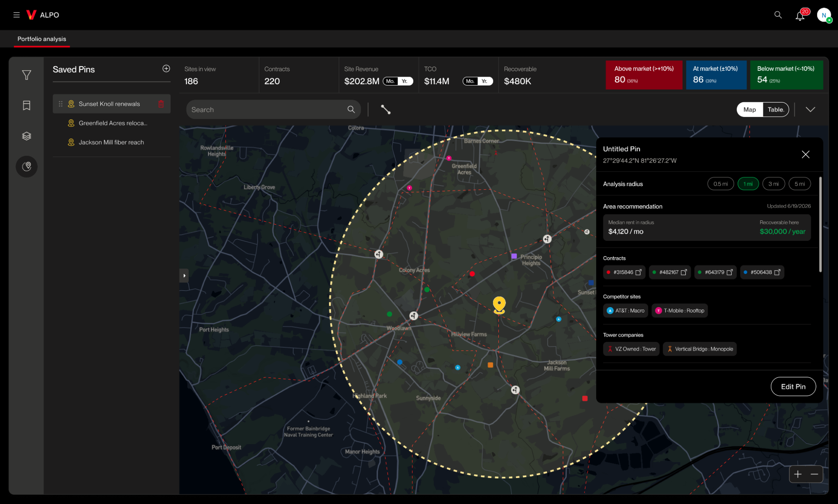Zoom in the map

(x=798, y=474)
